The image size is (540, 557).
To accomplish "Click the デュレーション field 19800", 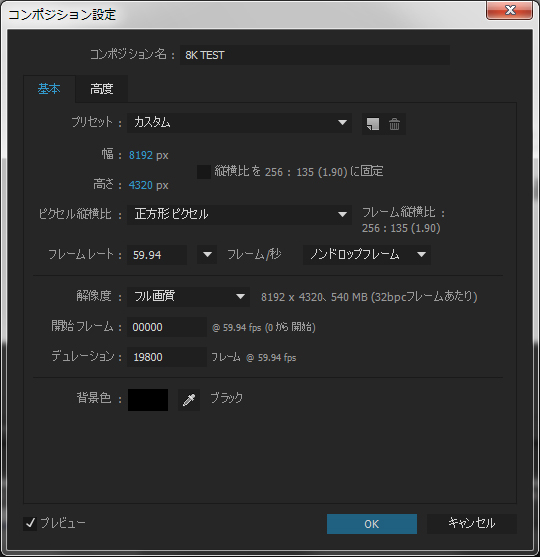I will coord(167,357).
